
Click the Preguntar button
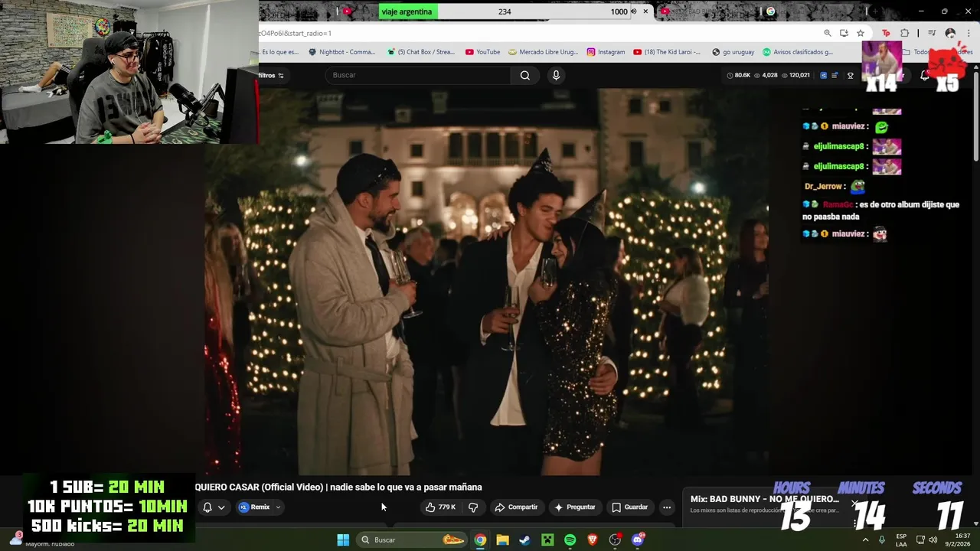(x=574, y=507)
